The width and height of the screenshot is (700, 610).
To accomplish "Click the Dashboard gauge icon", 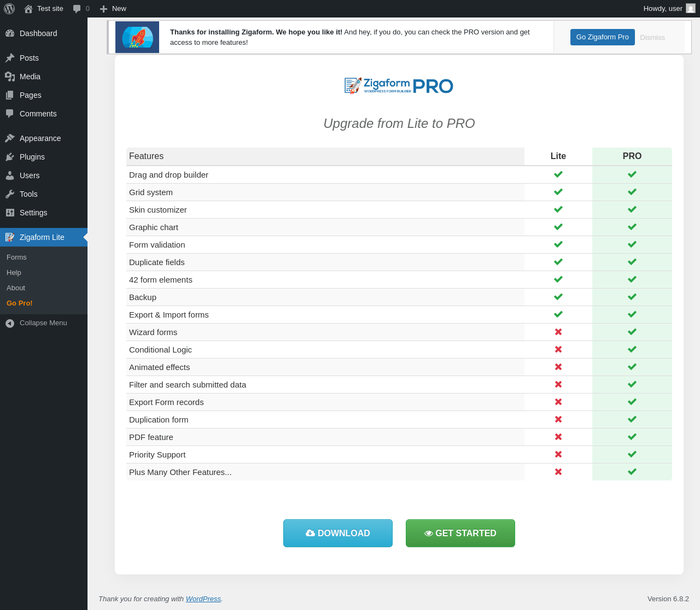I will (10, 33).
